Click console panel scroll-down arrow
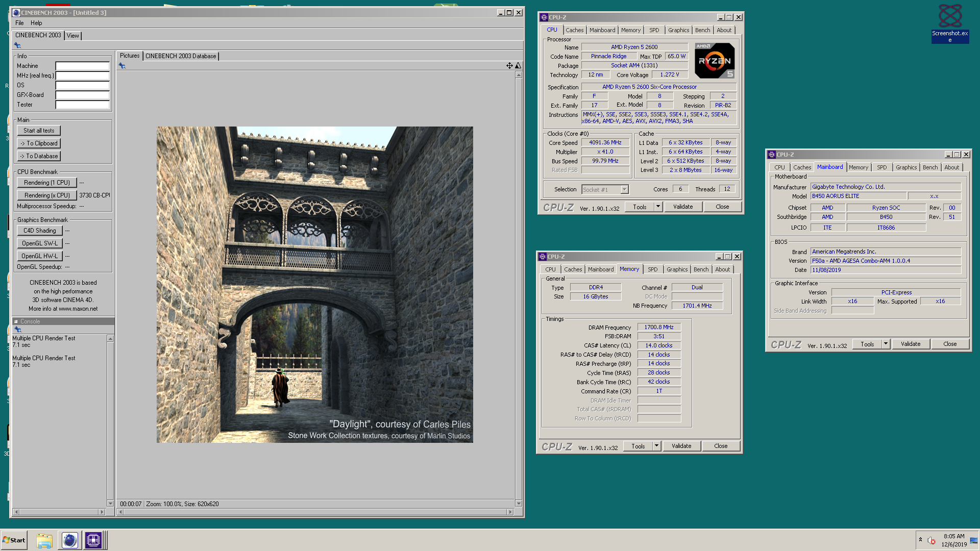This screenshot has width=980, height=551. [110, 504]
